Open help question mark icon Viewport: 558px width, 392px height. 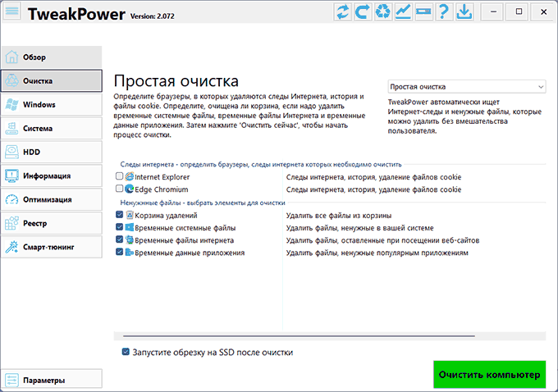tap(444, 11)
